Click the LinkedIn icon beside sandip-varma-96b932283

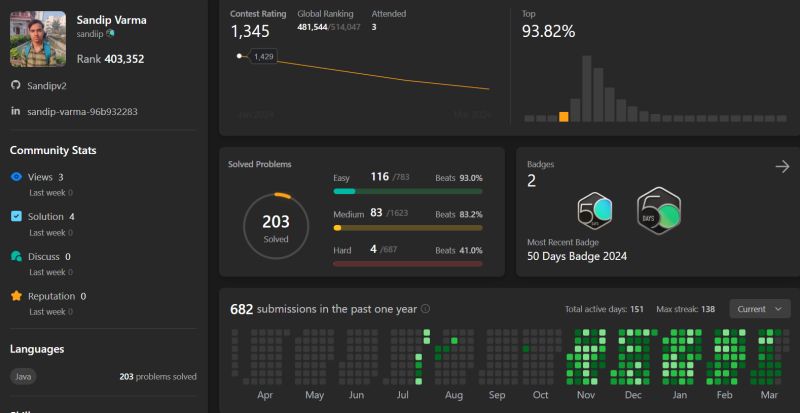[15, 111]
